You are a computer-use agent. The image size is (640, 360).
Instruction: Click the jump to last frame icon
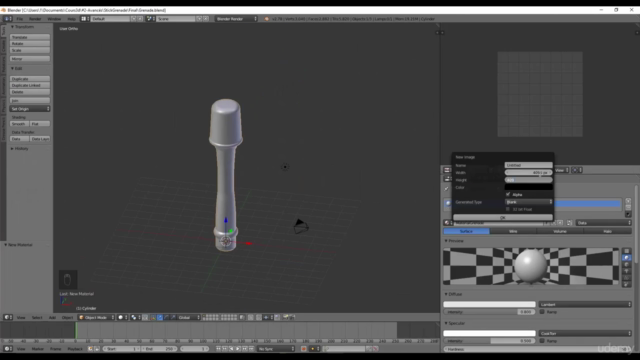pos(251,349)
